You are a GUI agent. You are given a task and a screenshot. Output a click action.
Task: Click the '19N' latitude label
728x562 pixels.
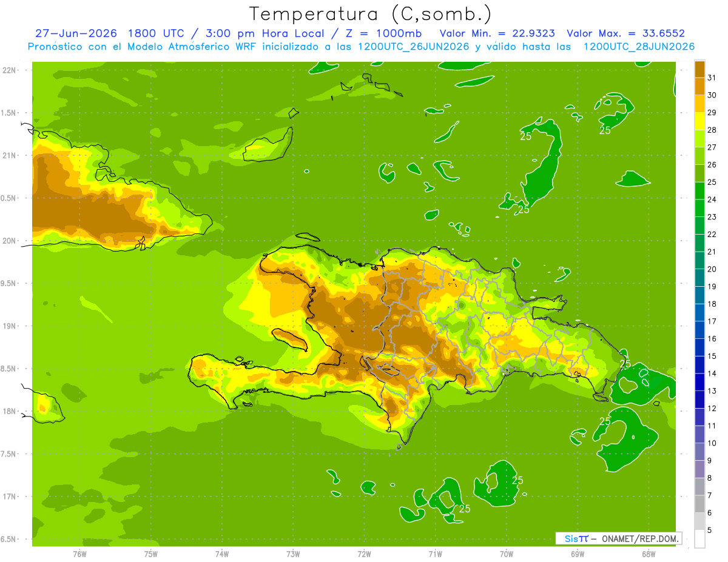click(10, 326)
